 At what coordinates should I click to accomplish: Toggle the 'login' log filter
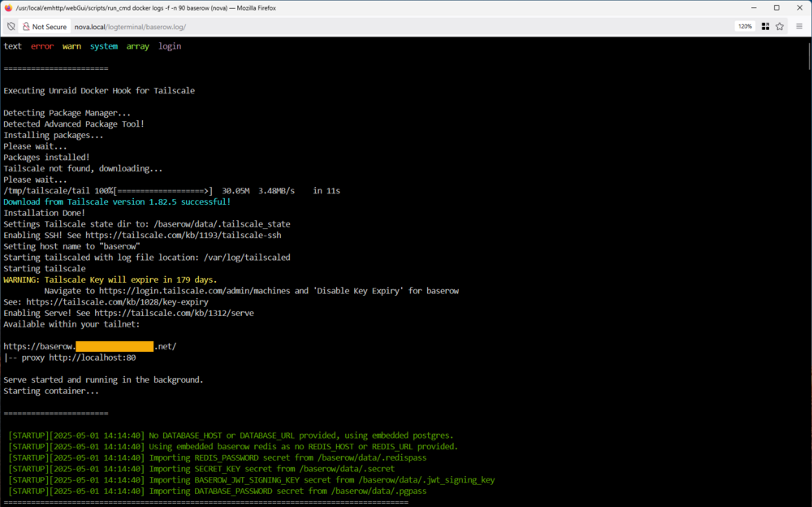click(x=170, y=46)
